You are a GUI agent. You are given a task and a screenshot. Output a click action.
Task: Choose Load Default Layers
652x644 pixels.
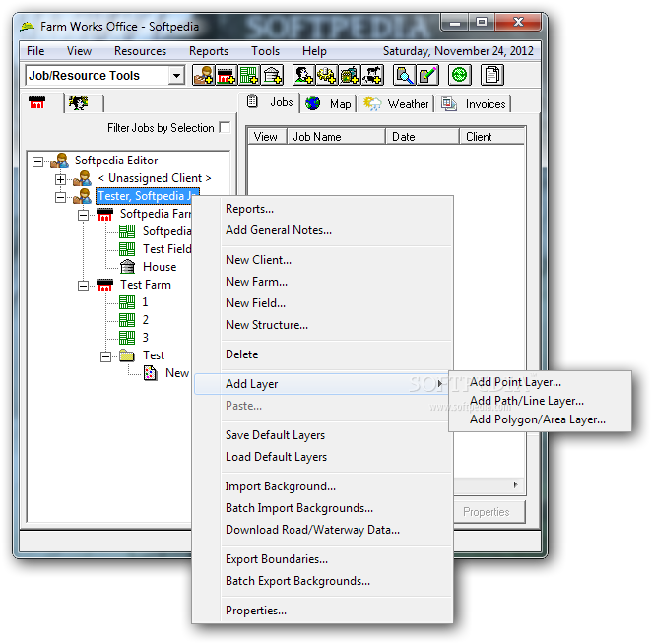[x=323, y=457]
